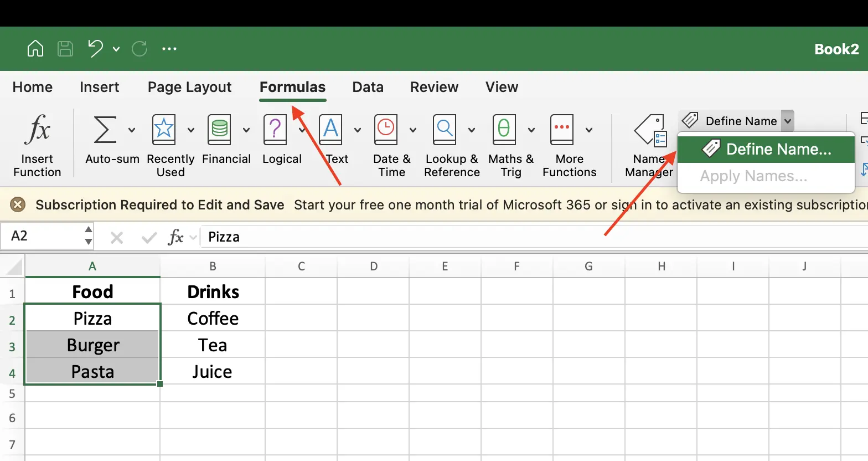Expand the Define Name dropdown arrow
This screenshot has height=461, width=868.
point(788,121)
